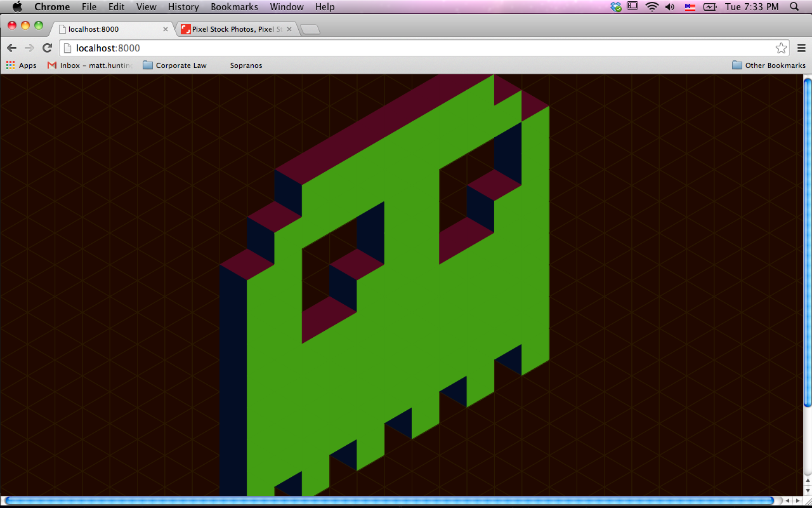Click the volume icon in menu bar
The width and height of the screenshot is (812, 508).
670,7
